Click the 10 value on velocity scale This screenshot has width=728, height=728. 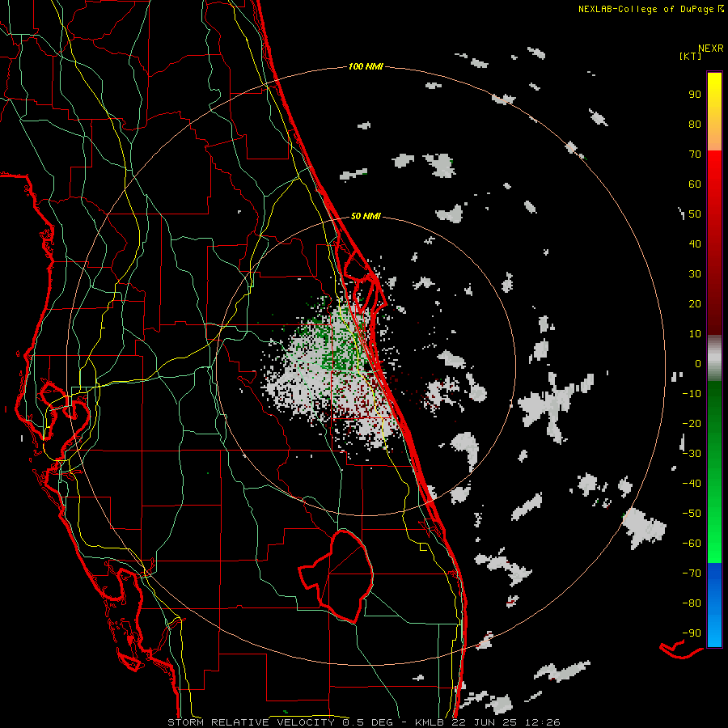point(695,334)
